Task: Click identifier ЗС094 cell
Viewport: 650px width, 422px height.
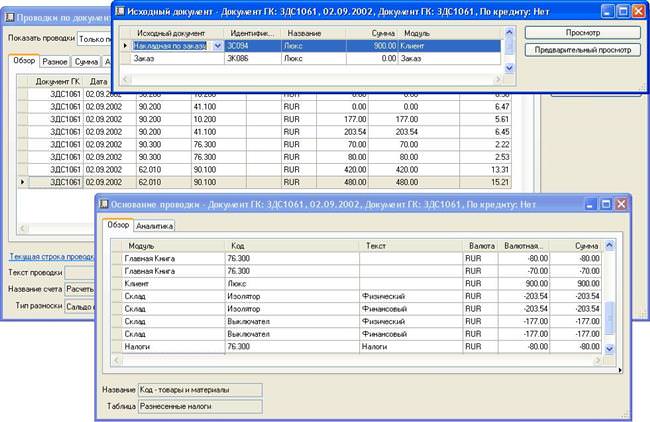Action: [x=252, y=46]
